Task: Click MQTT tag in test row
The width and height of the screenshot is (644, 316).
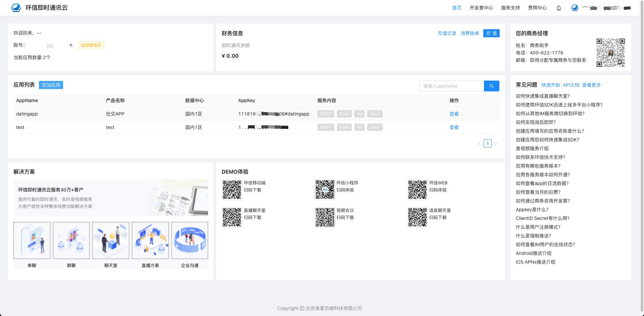Action: point(326,127)
